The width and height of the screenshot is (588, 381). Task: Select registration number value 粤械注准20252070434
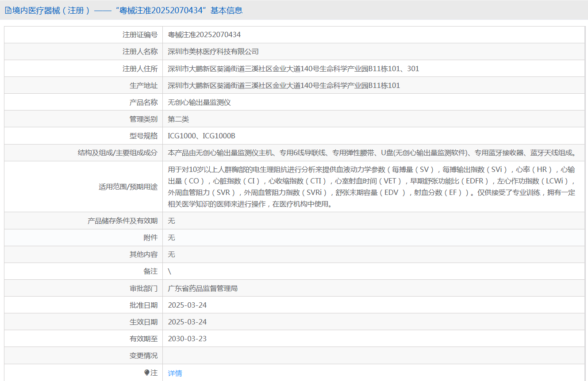(204, 35)
